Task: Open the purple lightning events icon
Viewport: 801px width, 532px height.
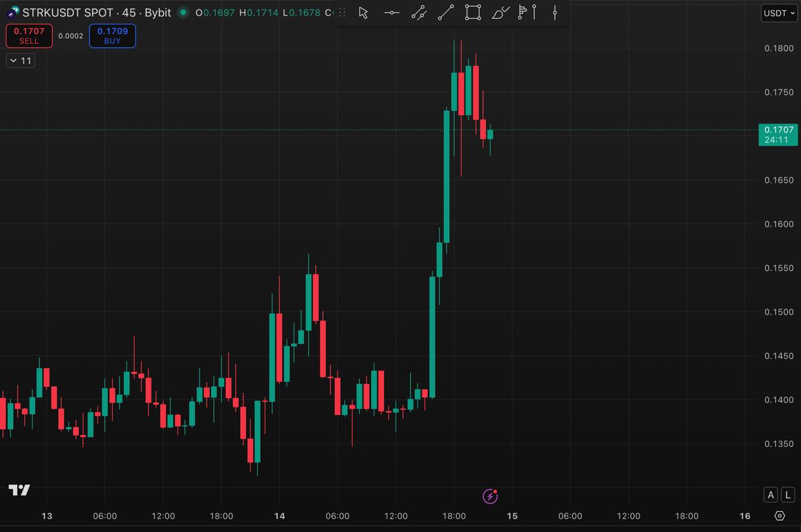Action: coord(491,496)
